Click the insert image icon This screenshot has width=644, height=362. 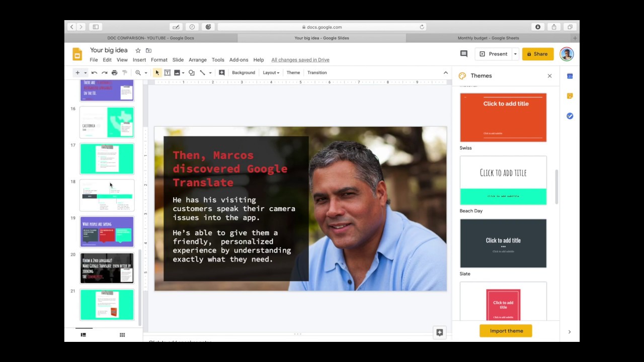pos(177,72)
